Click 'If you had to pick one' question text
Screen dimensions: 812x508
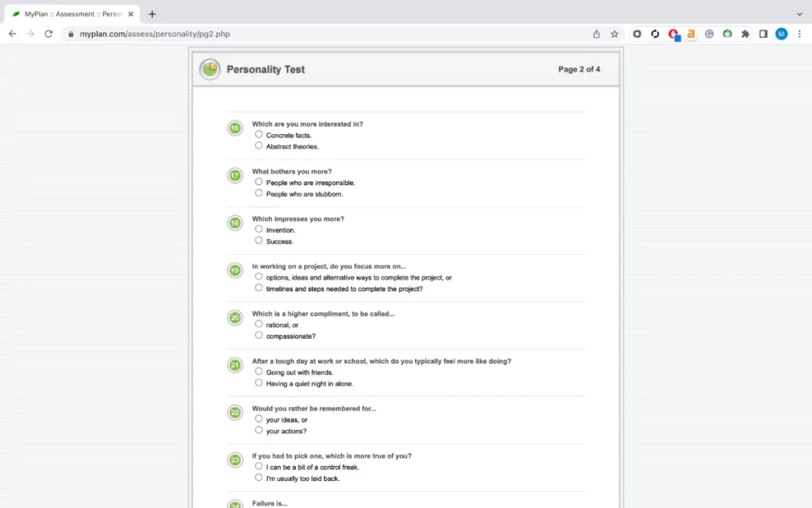click(x=332, y=456)
